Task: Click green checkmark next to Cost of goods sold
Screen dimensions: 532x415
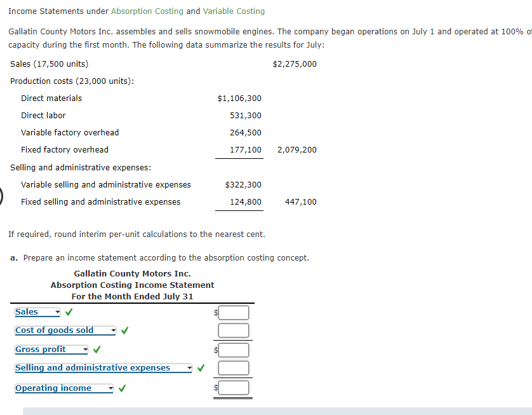Action: point(125,330)
